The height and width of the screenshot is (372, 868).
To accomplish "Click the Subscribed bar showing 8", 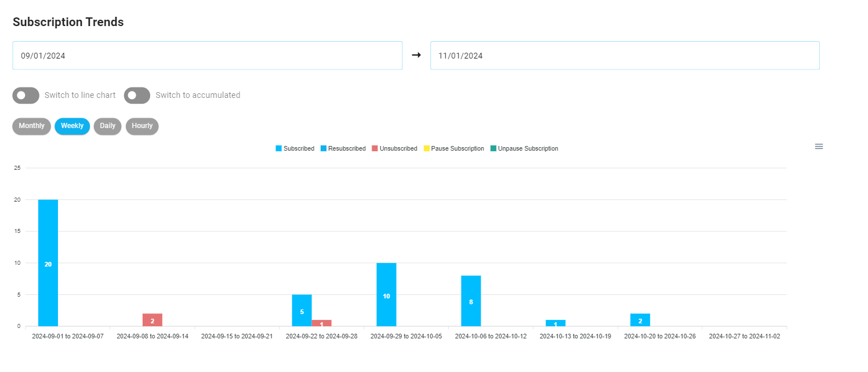I will pos(471,301).
